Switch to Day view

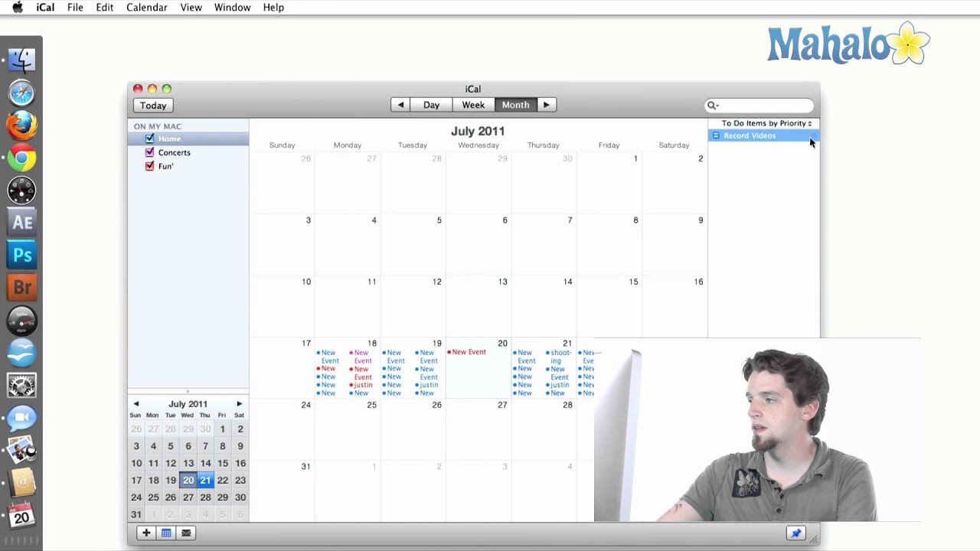tap(431, 105)
